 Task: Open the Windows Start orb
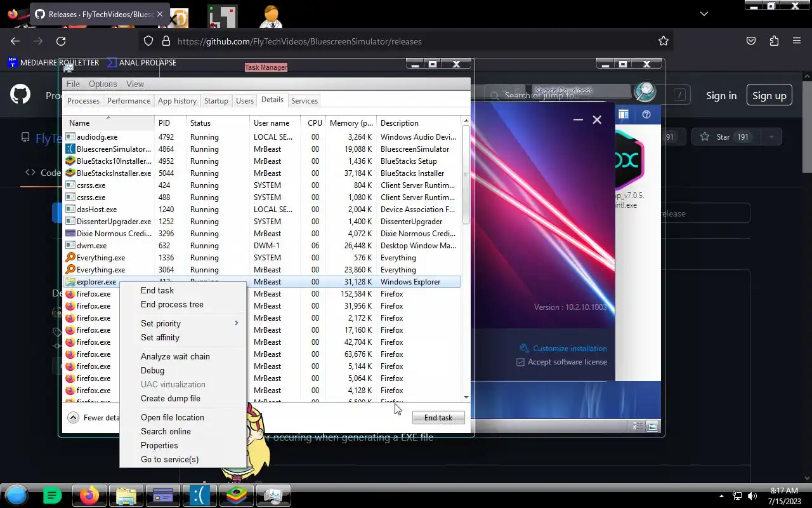click(x=16, y=495)
